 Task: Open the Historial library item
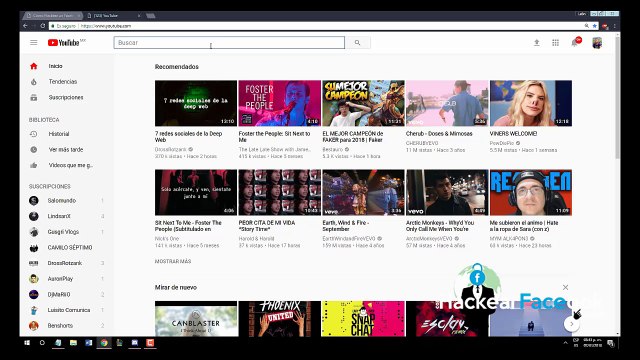click(x=67, y=134)
